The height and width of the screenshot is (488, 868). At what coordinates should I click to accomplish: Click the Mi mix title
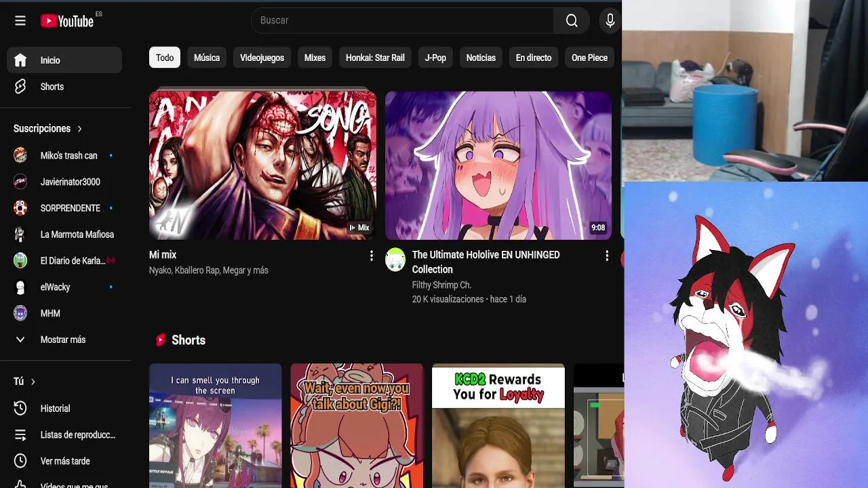(x=163, y=255)
